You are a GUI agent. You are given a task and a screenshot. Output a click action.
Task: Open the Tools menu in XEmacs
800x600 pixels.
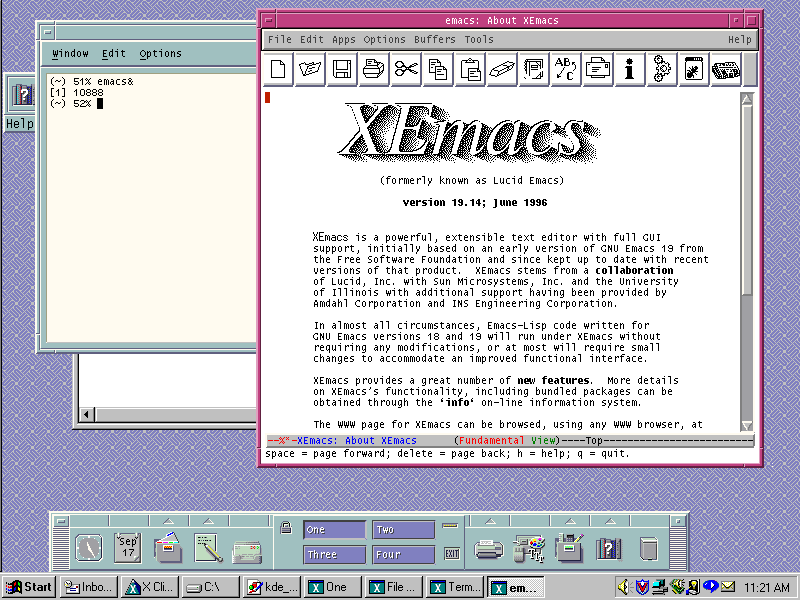coord(479,39)
